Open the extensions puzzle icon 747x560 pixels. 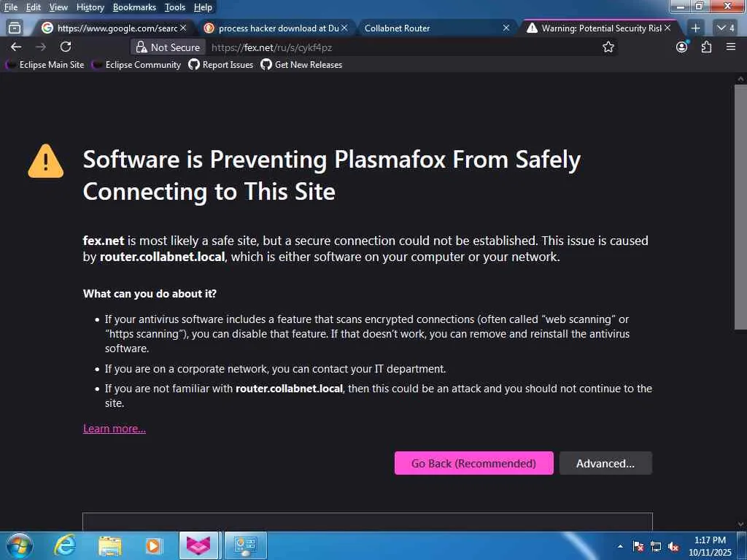pos(706,47)
